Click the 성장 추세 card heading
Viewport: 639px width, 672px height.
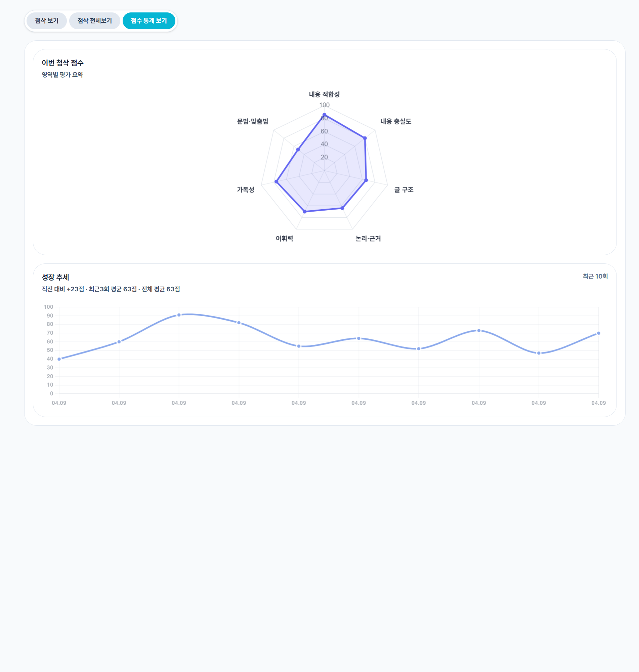[x=55, y=277]
